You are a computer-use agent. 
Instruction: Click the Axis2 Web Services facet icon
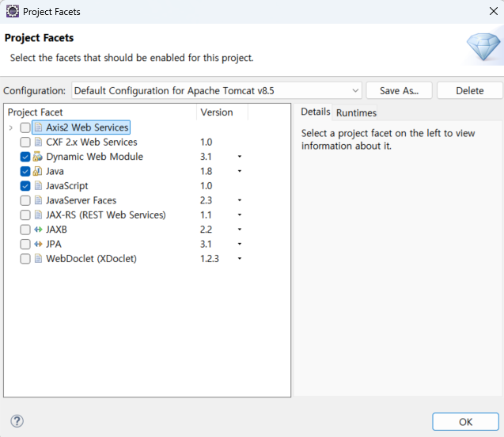point(38,127)
